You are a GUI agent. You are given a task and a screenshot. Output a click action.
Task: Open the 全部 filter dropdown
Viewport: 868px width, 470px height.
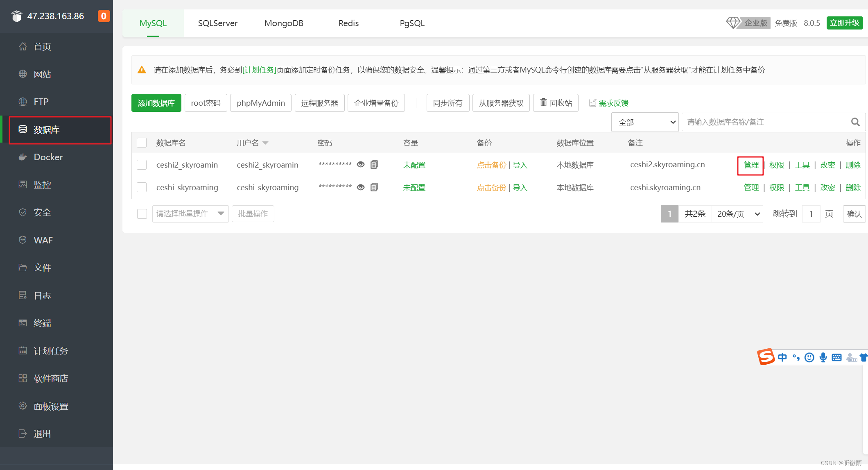point(645,122)
